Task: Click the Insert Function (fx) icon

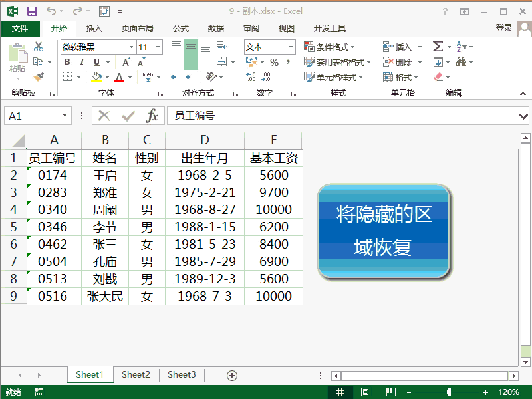Action: point(154,116)
